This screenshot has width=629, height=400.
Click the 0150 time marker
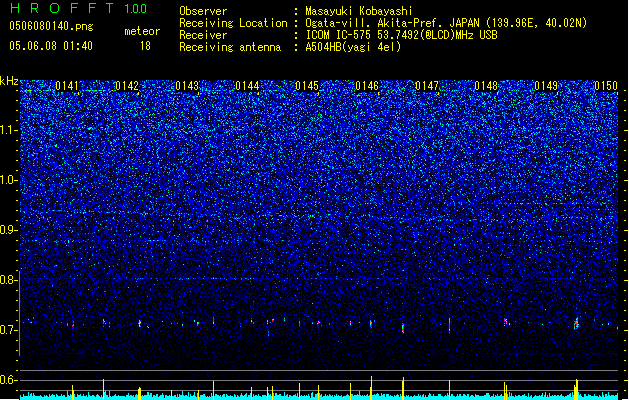[606, 86]
